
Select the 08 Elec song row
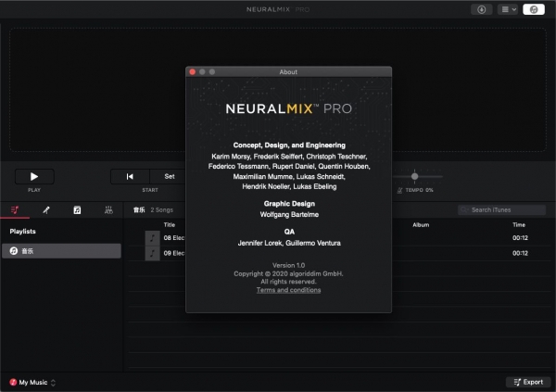click(x=339, y=237)
